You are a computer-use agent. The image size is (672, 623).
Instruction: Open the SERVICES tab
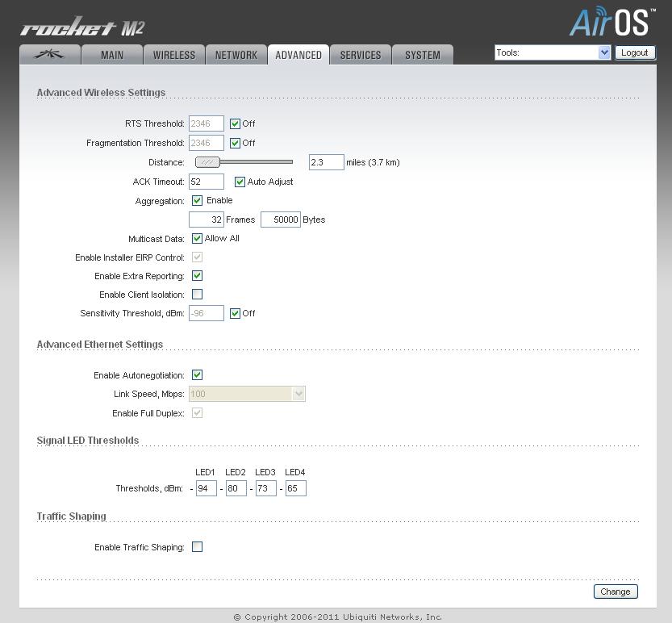point(361,55)
